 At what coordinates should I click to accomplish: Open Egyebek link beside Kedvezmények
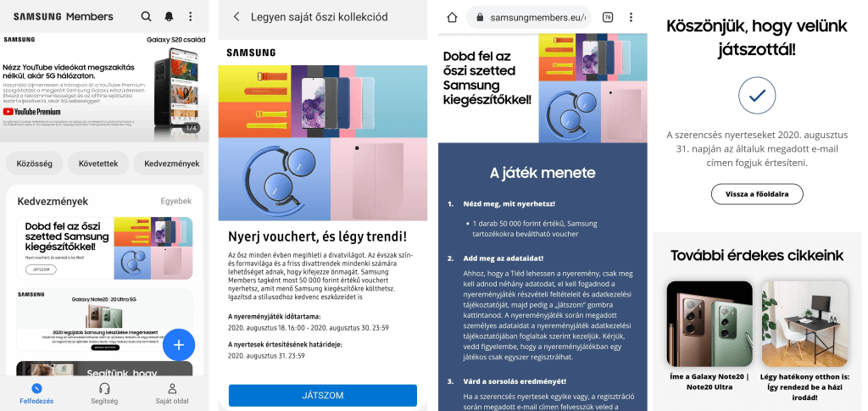tap(176, 202)
